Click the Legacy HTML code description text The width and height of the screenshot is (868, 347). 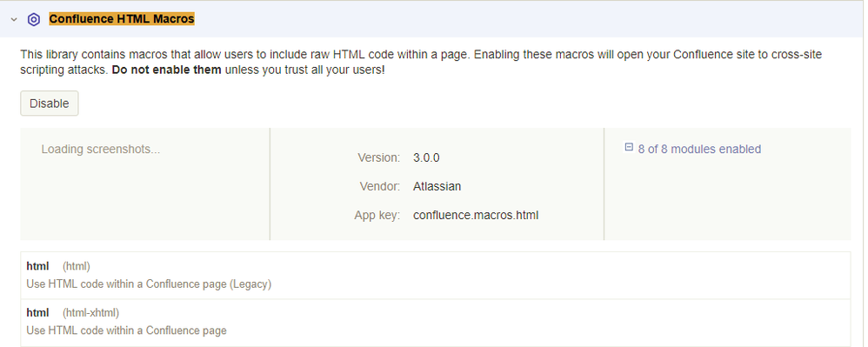tap(149, 284)
